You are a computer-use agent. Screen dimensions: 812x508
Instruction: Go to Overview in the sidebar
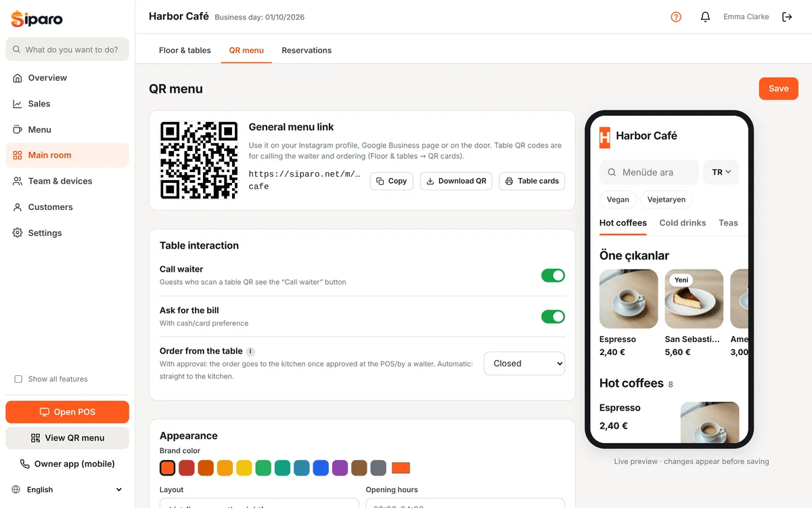click(67, 78)
